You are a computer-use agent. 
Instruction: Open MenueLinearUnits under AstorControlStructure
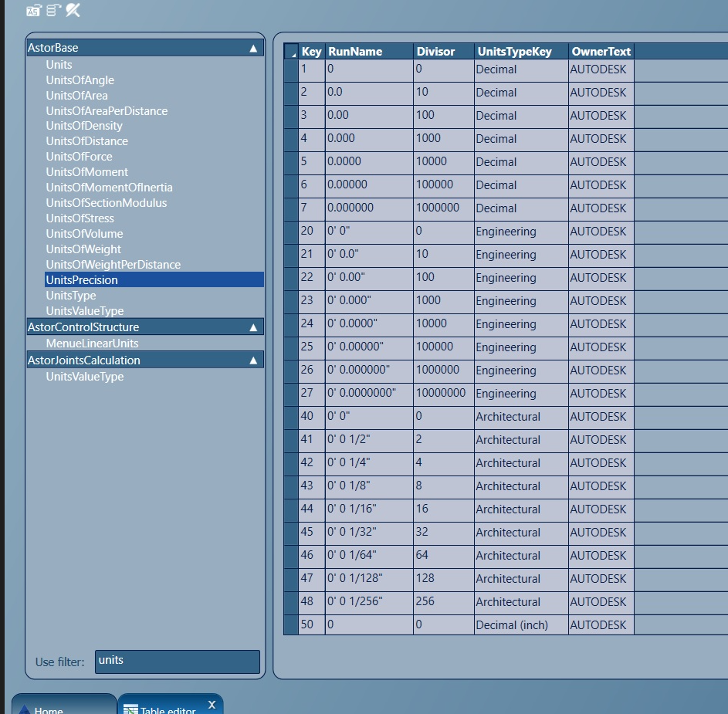93,343
